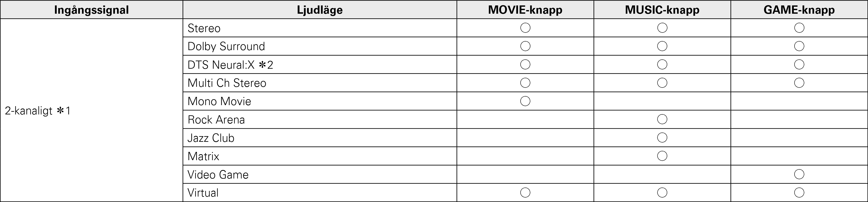Click the Dolby Surround row label
Screen dimensions: 868x202
(226, 46)
